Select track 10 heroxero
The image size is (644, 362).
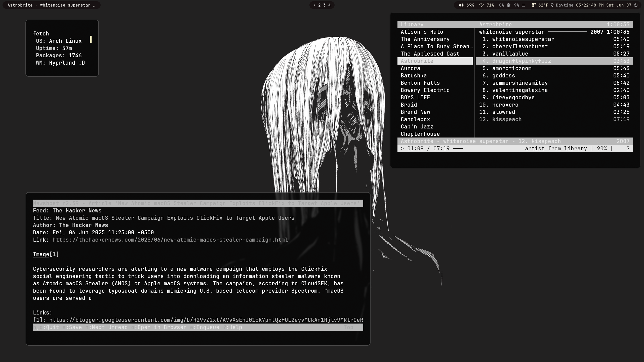coord(554,105)
